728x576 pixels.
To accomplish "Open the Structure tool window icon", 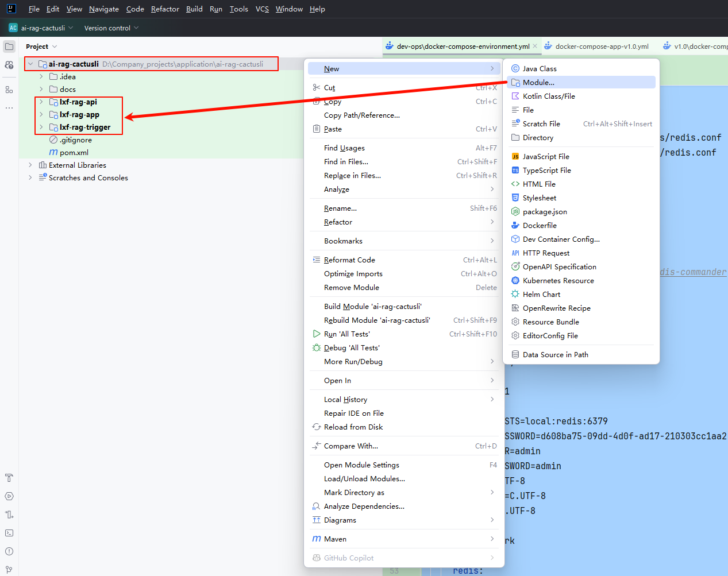I will pyautogui.click(x=9, y=90).
